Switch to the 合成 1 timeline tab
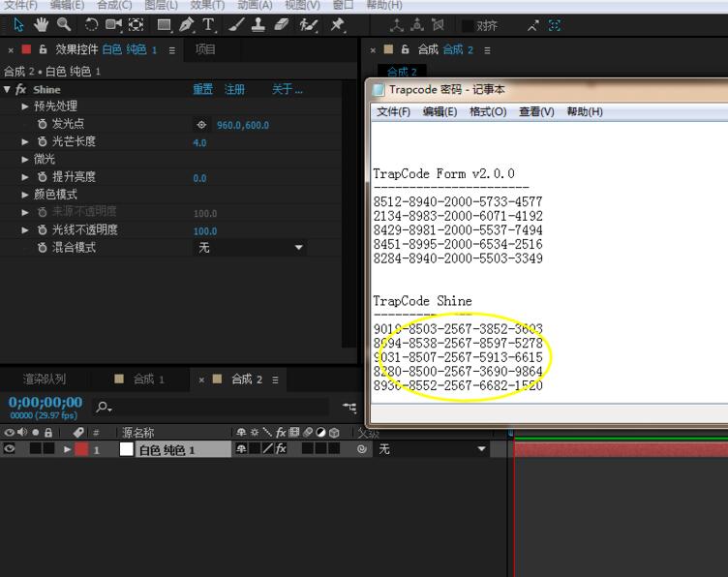The image size is (728, 577). point(148,380)
